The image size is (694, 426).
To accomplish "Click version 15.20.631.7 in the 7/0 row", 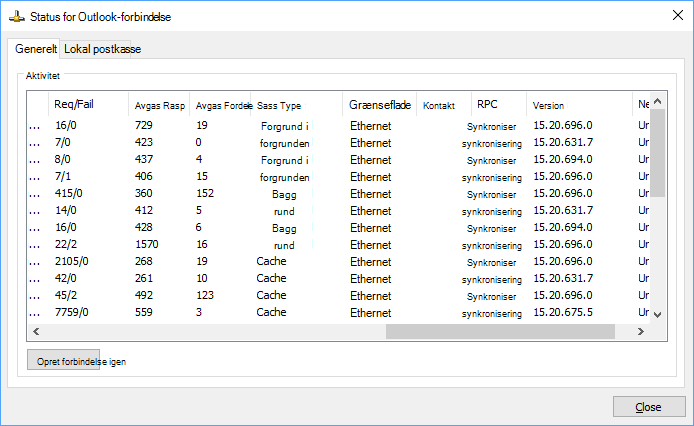I will coord(563,143).
